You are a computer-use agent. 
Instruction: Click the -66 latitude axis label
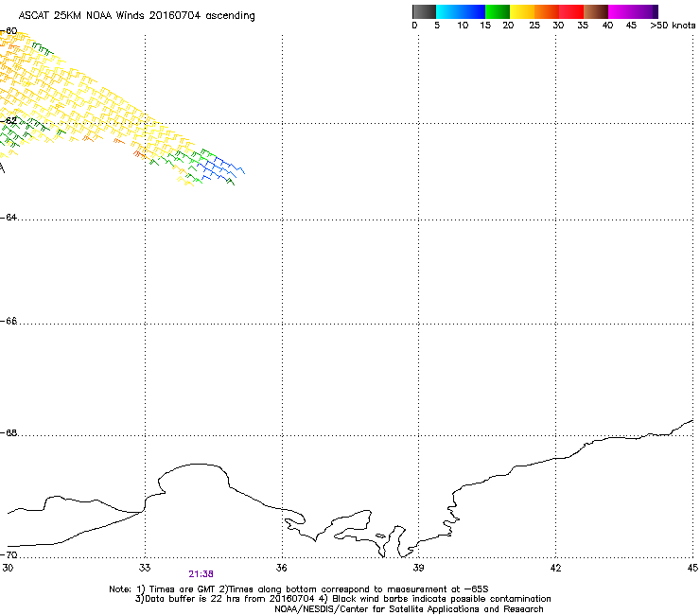point(9,322)
